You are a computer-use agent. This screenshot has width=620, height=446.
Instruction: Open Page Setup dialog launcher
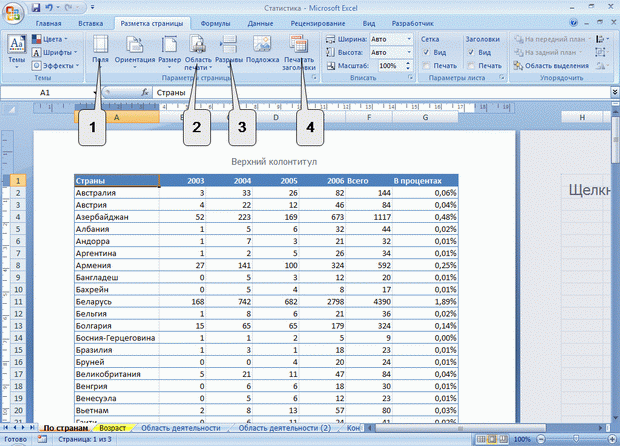point(315,78)
